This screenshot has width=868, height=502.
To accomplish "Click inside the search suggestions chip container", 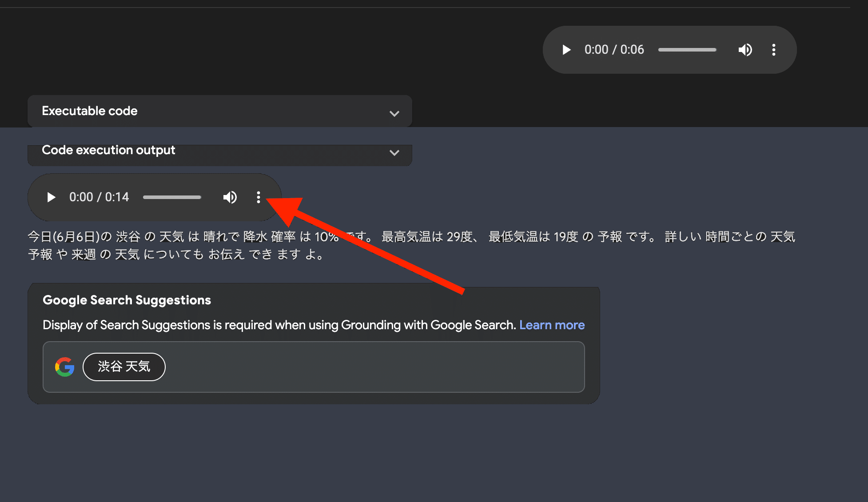I will click(x=355, y=367).
